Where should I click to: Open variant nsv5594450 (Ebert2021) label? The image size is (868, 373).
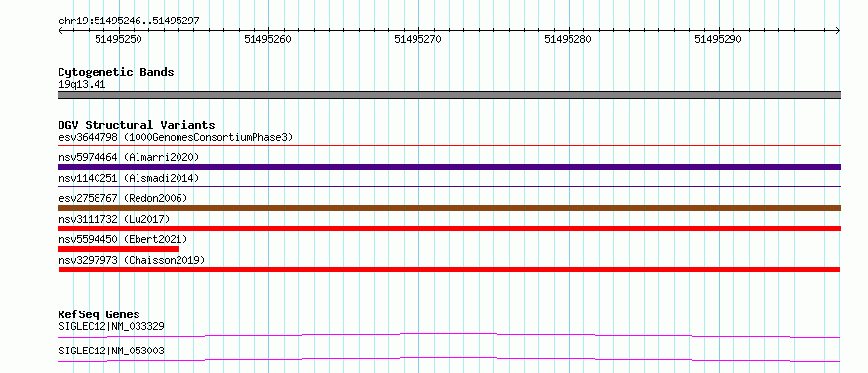pos(123,239)
